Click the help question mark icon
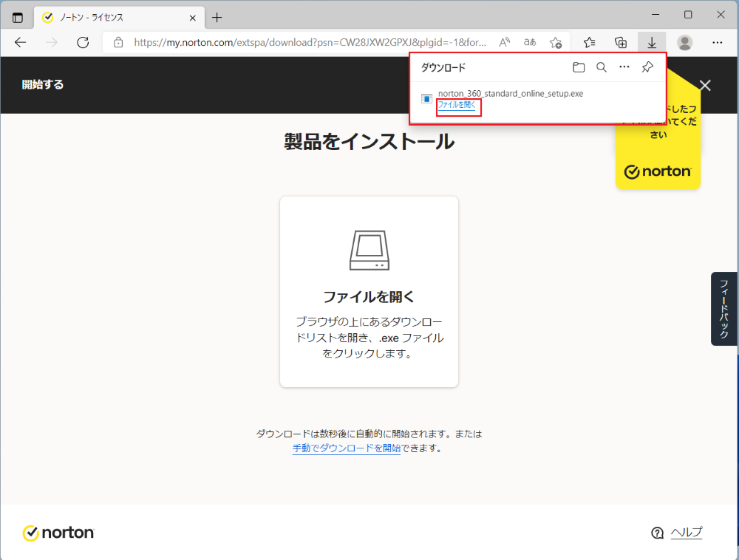The image size is (739, 560). pos(657,533)
